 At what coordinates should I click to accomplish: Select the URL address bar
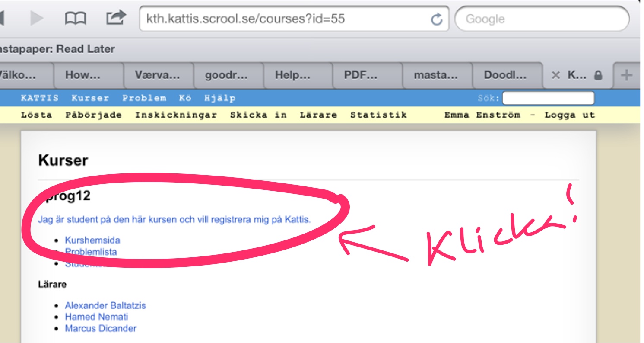pyautogui.click(x=294, y=19)
